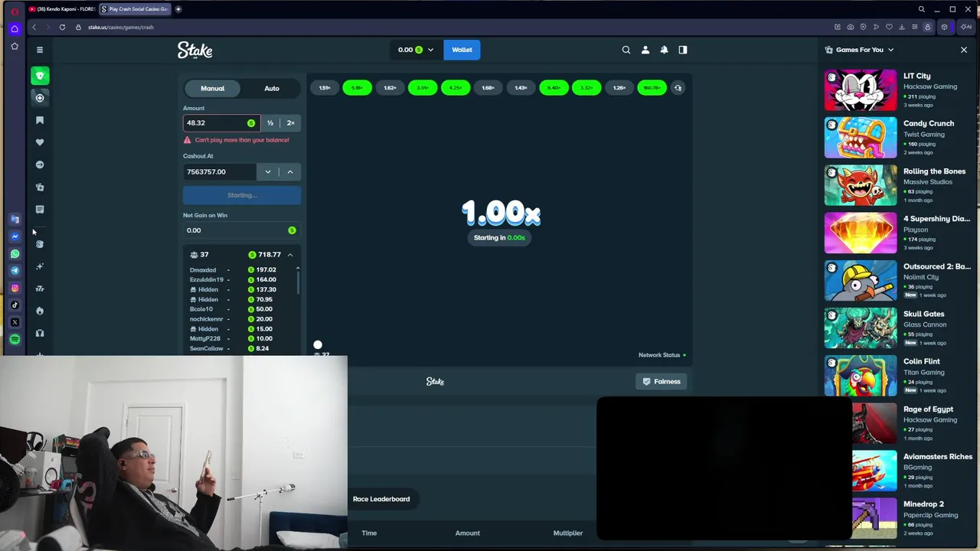Click the Stake logo
This screenshot has width=980, height=551.
[x=195, y=50]
